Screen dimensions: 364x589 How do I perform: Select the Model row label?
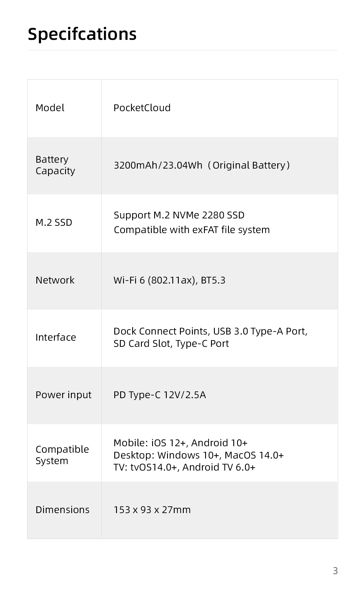[50, 108]
